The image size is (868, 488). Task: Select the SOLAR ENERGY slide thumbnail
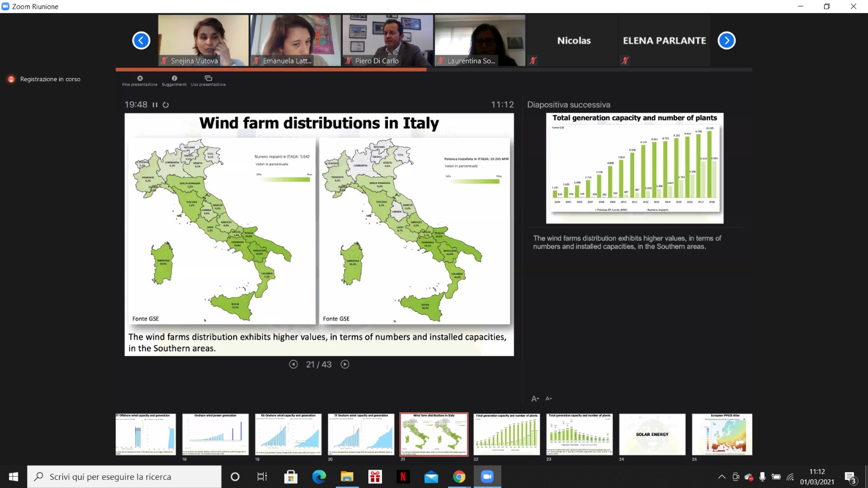(652, 434)
